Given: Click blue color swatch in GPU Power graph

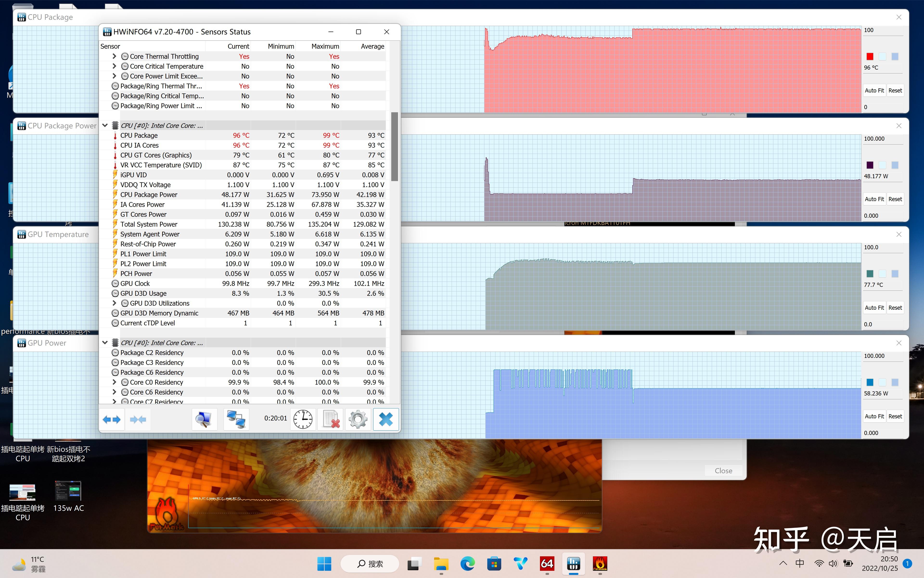Looking at the screenshot, I should pyautogui.click(x=870, y=382).
